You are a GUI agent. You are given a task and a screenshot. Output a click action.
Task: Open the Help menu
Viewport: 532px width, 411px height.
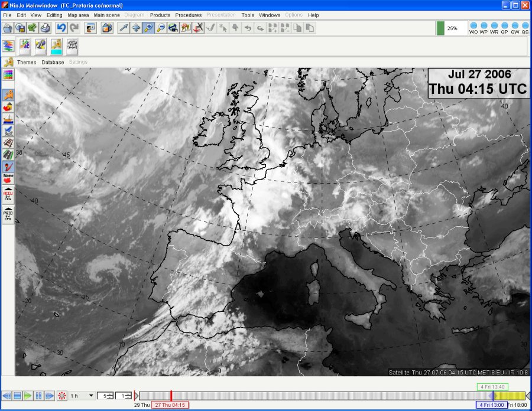coord(313,15)
